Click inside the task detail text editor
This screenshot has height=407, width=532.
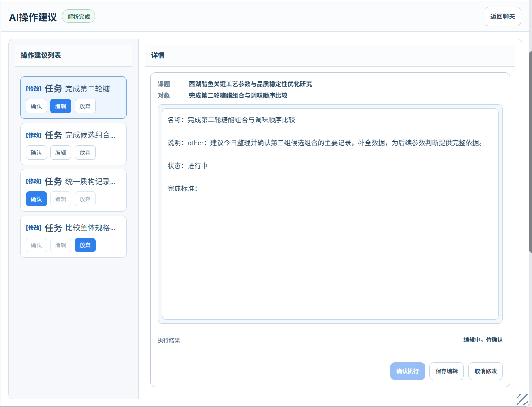point(330,214)
